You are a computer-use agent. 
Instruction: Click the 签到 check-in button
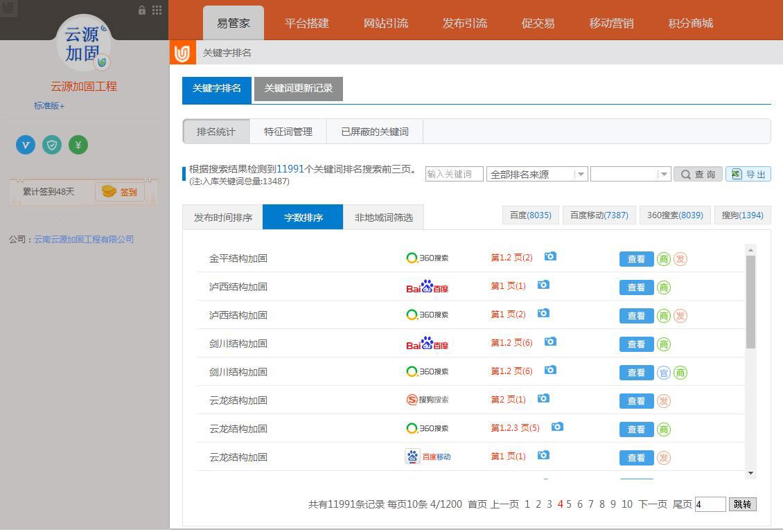click(x=120, y=192)
